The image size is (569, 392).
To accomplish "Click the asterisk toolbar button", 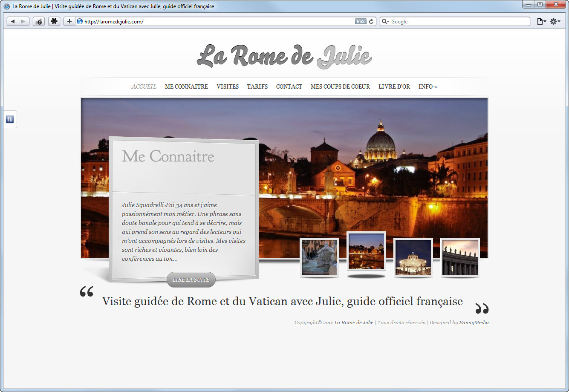I will (x=54, y=21).
